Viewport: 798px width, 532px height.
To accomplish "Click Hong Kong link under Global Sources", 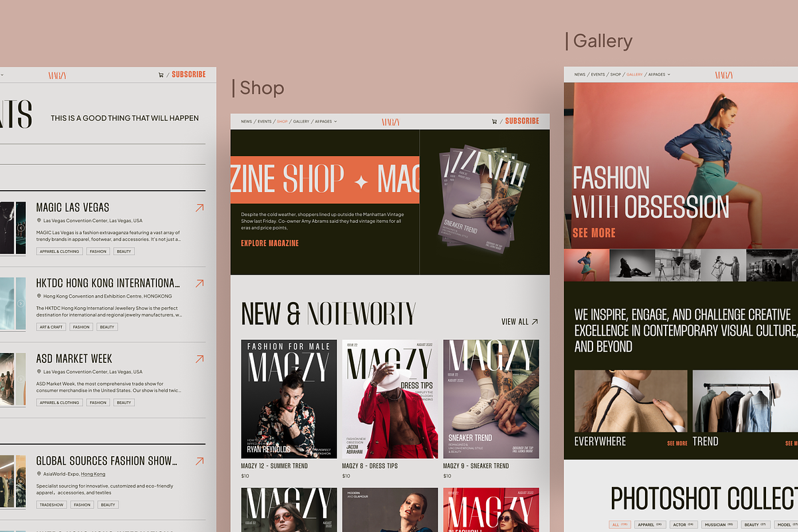I will coord(93,474).
